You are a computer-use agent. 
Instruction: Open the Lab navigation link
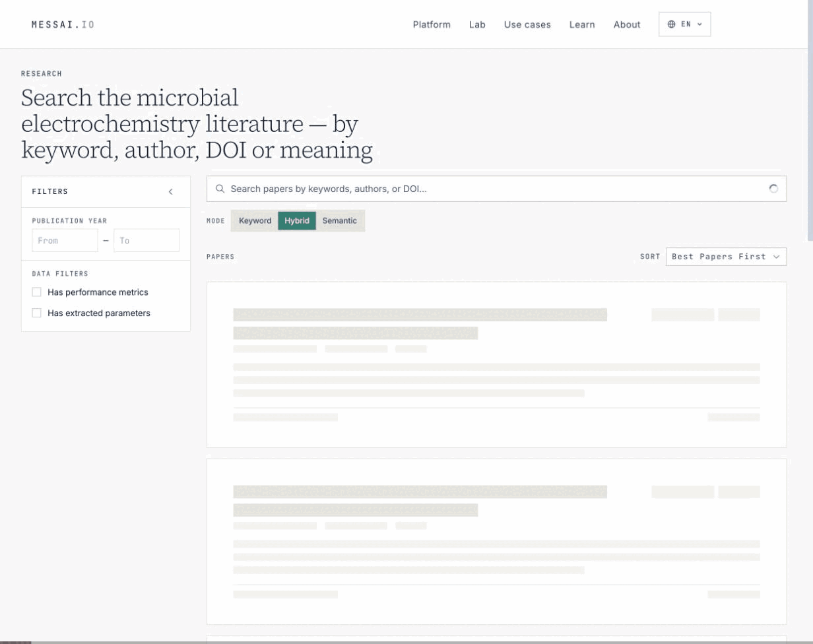coord(477,24)
